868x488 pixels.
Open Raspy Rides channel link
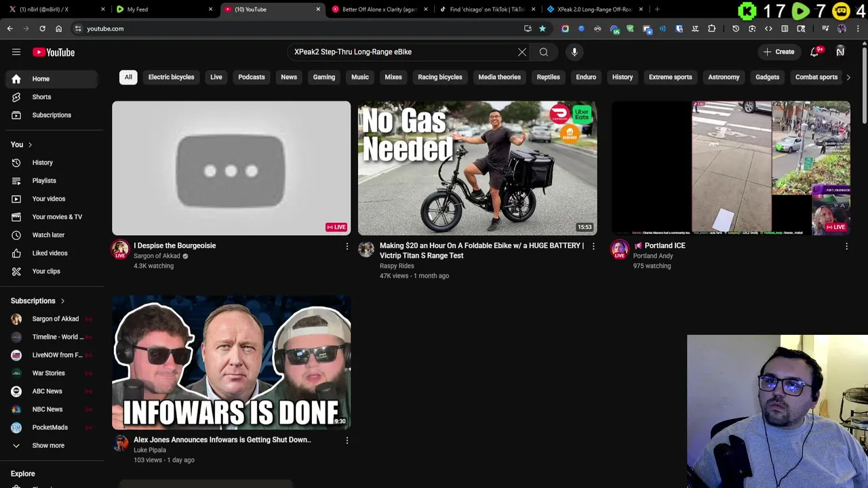point(397,266)
